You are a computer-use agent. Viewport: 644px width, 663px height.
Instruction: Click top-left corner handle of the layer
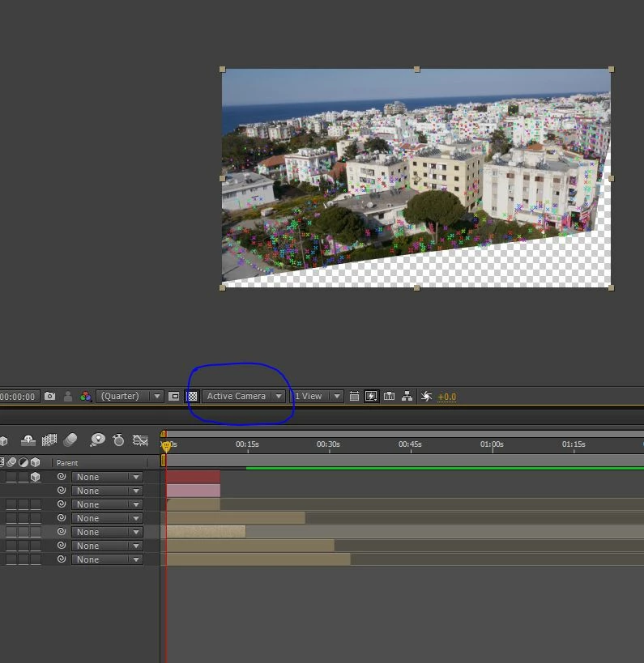[x=223, y=70]
